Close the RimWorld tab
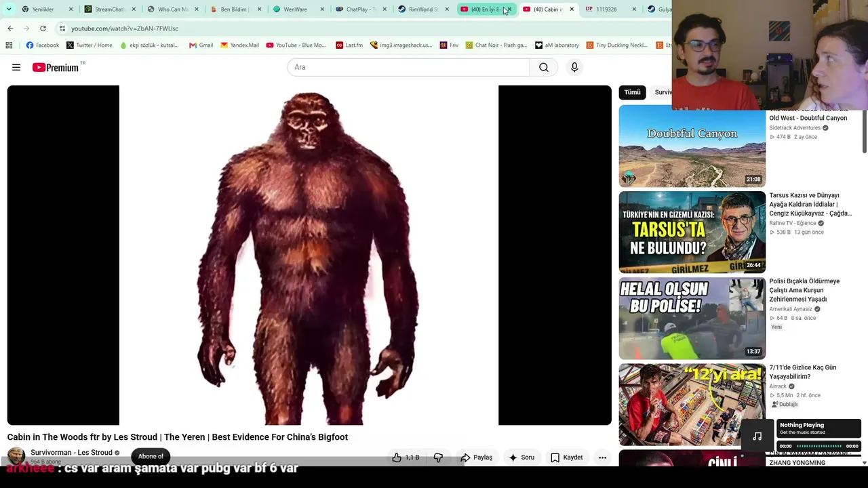This screenshot has width=868, height=488. [447, 9]
